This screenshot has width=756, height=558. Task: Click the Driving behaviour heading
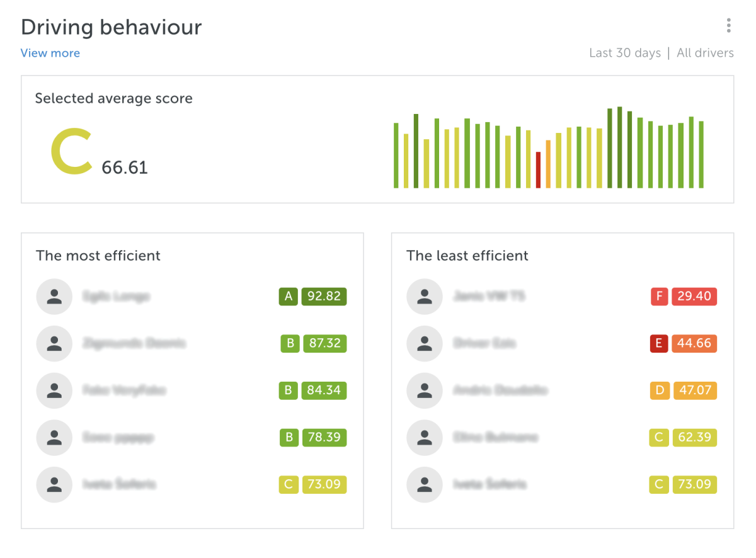point(111,26)
